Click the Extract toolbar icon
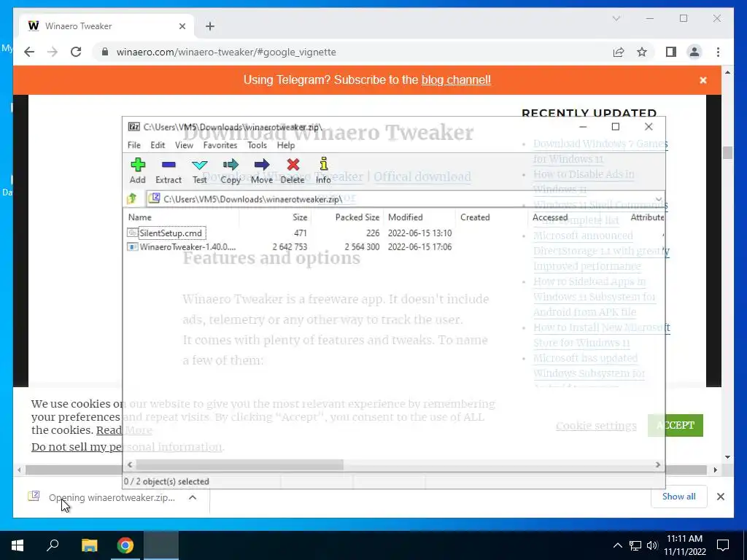Screen dimensions: 747x560 (169, 171)
